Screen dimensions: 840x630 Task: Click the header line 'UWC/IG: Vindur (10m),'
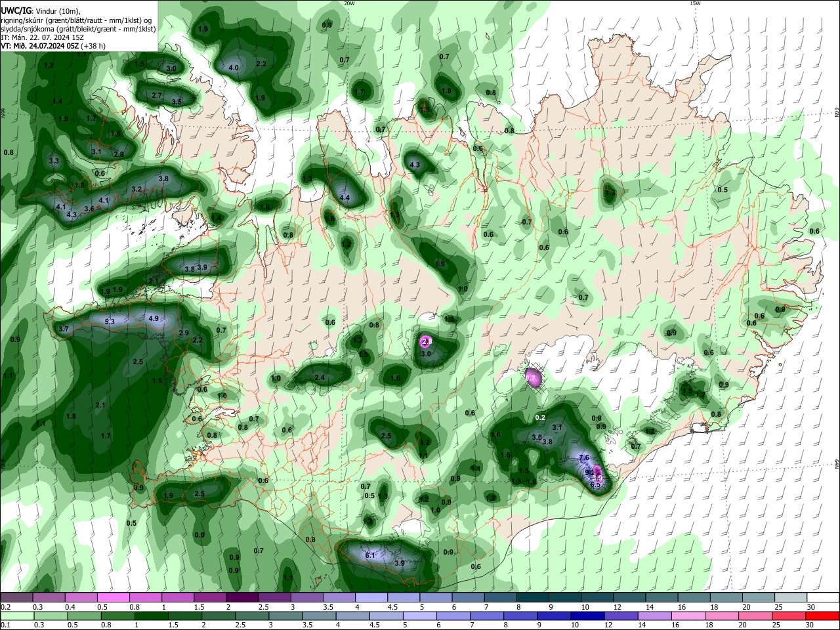pyautogui.click(x=40, y=11)
